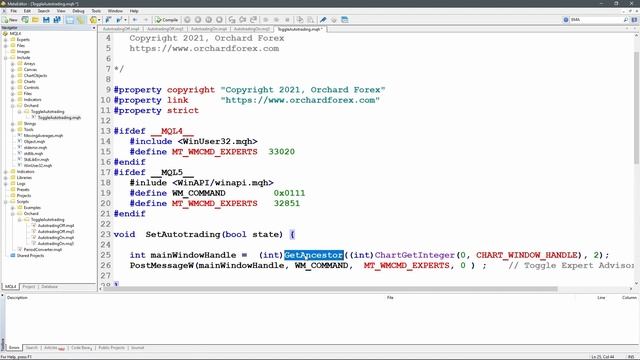Click the Step Out debug icon
Image resolution: width=640 pixels, height=360 pixels.
click(x=253, y=20)
